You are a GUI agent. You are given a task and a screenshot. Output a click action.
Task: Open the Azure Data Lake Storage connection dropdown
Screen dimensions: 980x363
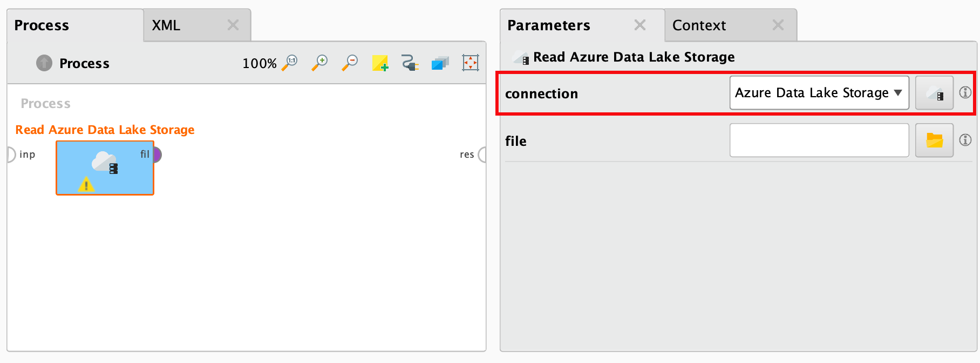pos(819,93)
